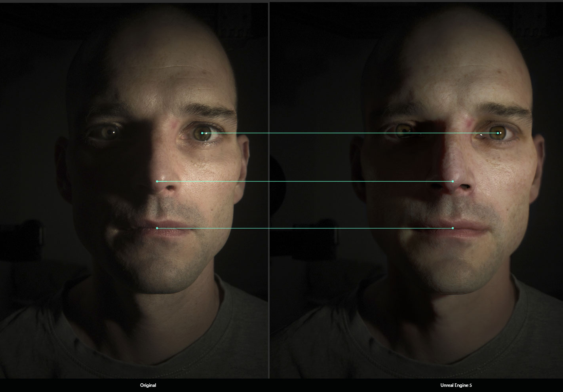Click the eye alignment point in Unreal render
The image size is (563, 392).
pyautogui.click(x=498, y=133)
